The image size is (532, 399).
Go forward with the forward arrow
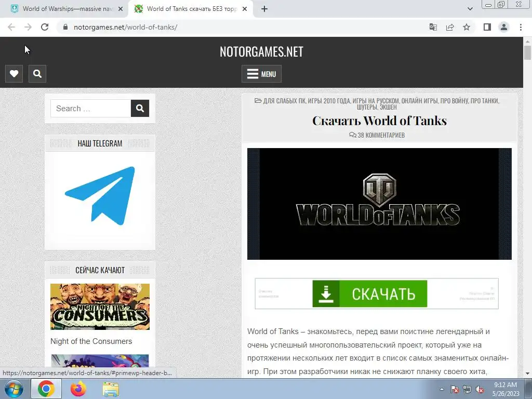pos(28,27)
